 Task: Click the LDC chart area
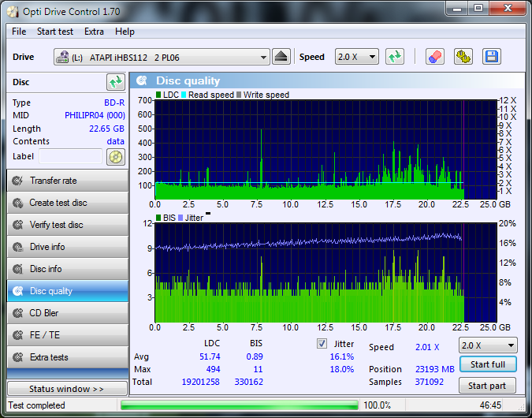point(326,149)
